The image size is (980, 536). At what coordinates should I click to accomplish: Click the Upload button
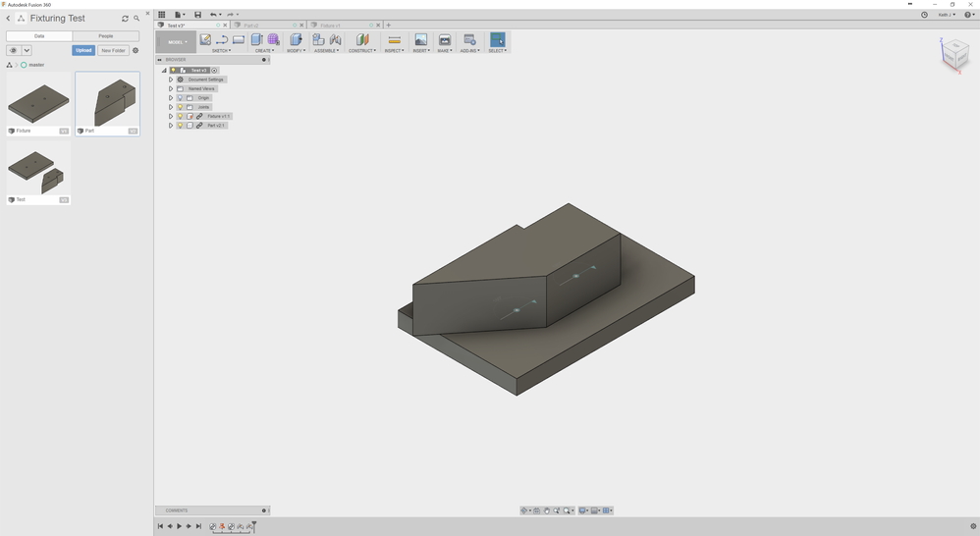(x=83, y=51)
